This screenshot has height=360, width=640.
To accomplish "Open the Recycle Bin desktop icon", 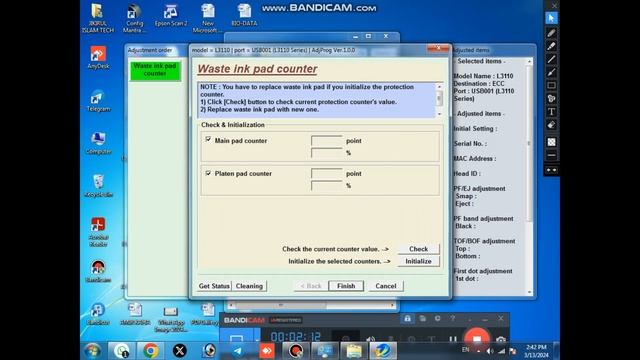I will tap(98, 186).
